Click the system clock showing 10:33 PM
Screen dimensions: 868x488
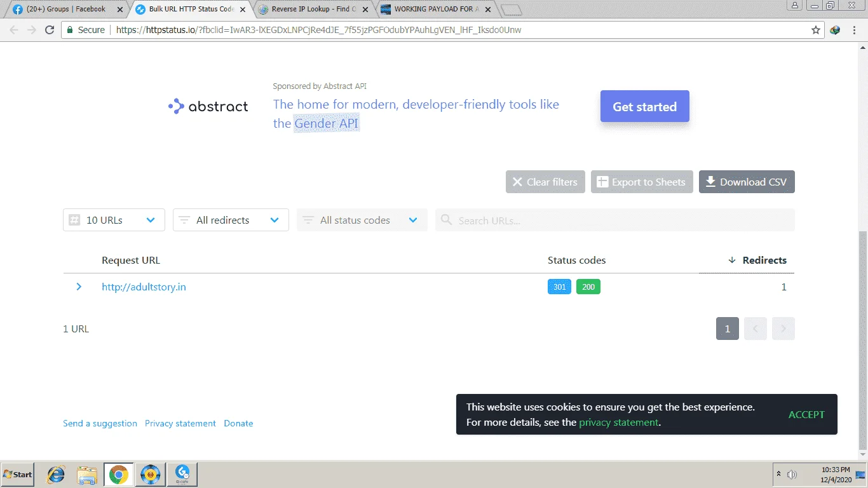tap(836, 475)
